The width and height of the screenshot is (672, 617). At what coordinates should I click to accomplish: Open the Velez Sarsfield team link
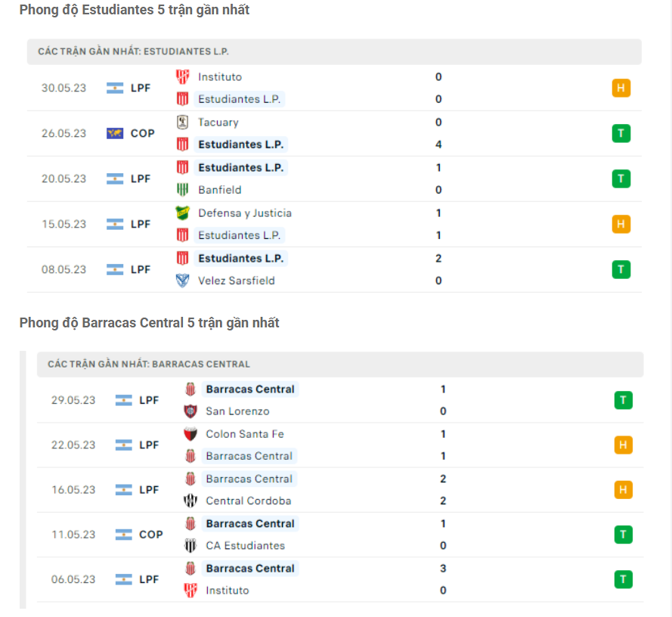(x=236, y=281)
